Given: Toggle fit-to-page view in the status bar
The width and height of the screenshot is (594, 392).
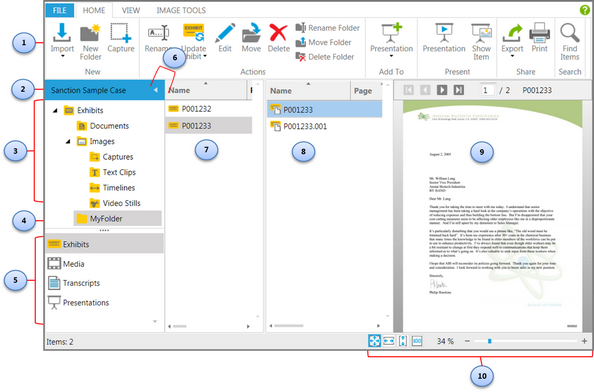Looking at the screenshot, I should [374, 341].
